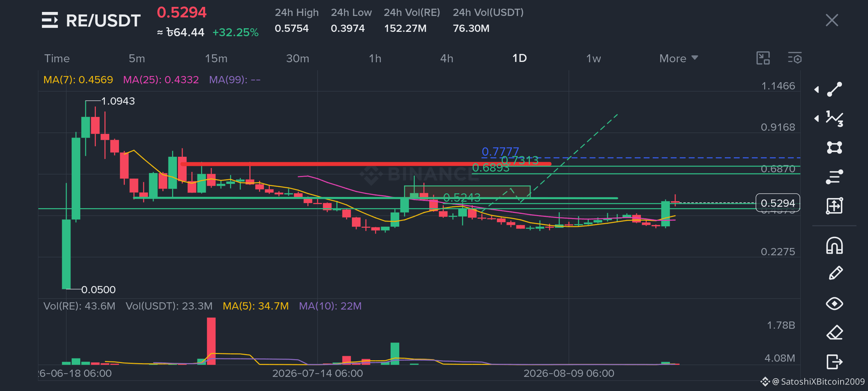Image resolution: width=868 pixels, height=391 pixels.
Task: Select the rectangle shape tool
Action: click(x=834, y=147)
